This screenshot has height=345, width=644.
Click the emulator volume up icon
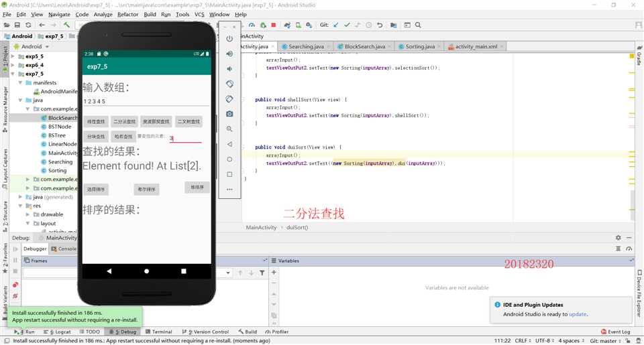[229, 54]
